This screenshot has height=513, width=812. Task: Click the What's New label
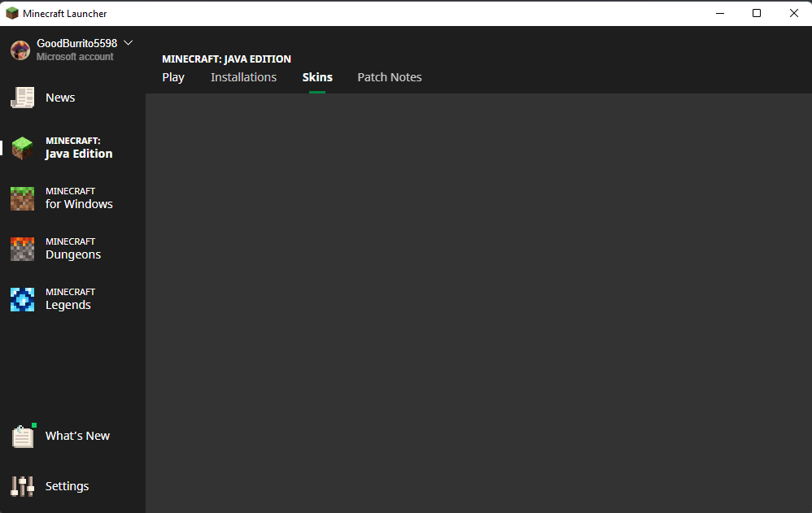(77, 436)
